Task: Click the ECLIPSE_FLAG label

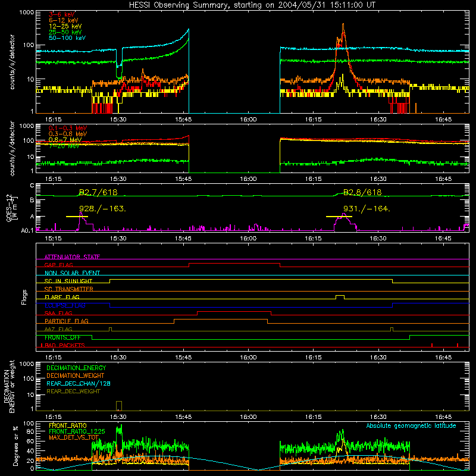Action: click(x=65, y=305)
